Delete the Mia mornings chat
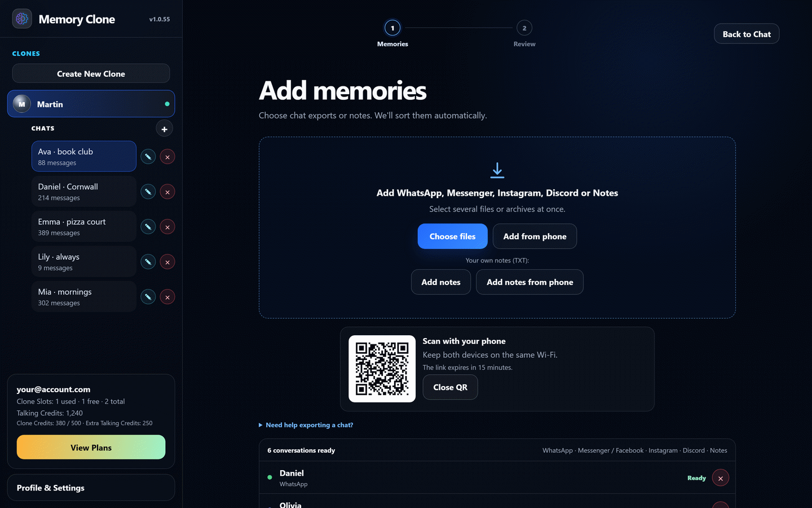812x508 pixels. click(x=167, y=296)
